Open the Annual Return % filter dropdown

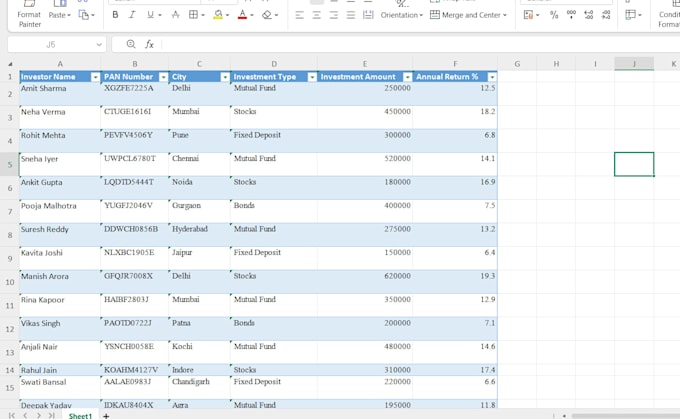click(x=492, y=77)
